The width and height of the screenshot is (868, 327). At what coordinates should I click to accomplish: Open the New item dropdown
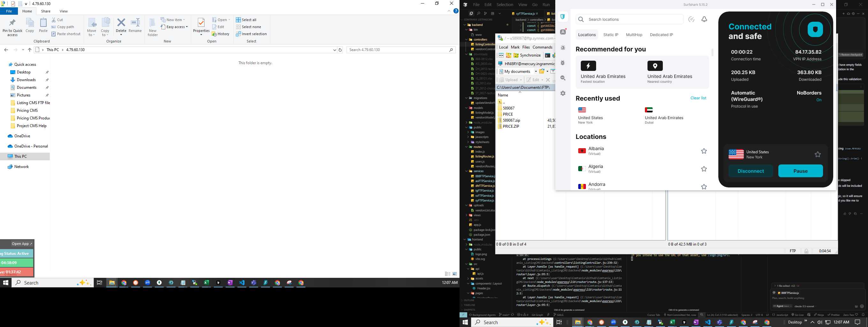(173, 20)
